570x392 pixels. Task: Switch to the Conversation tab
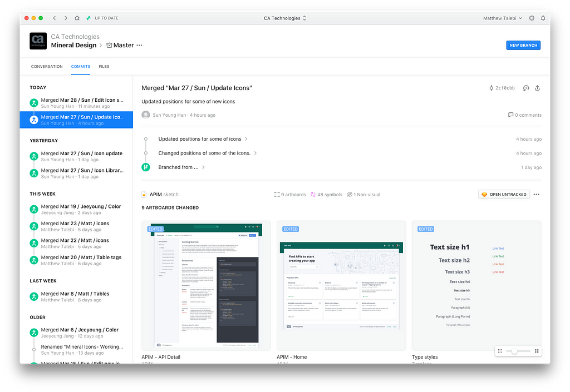pyautogui.click(x=47, y=66)
